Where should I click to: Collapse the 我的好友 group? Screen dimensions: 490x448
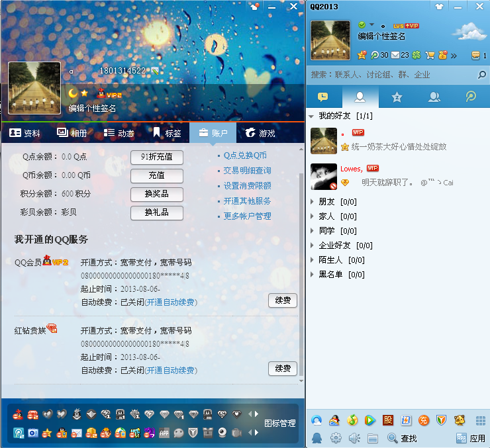(311, 116)
